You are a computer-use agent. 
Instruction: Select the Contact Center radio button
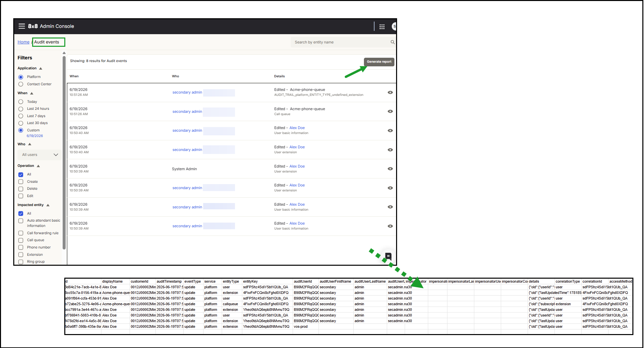(x=21, y=84)
